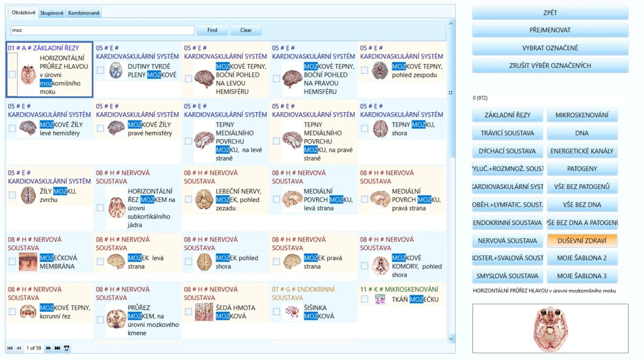Click the filter icon in pager bar
The image size is (644, 362).
67,348
